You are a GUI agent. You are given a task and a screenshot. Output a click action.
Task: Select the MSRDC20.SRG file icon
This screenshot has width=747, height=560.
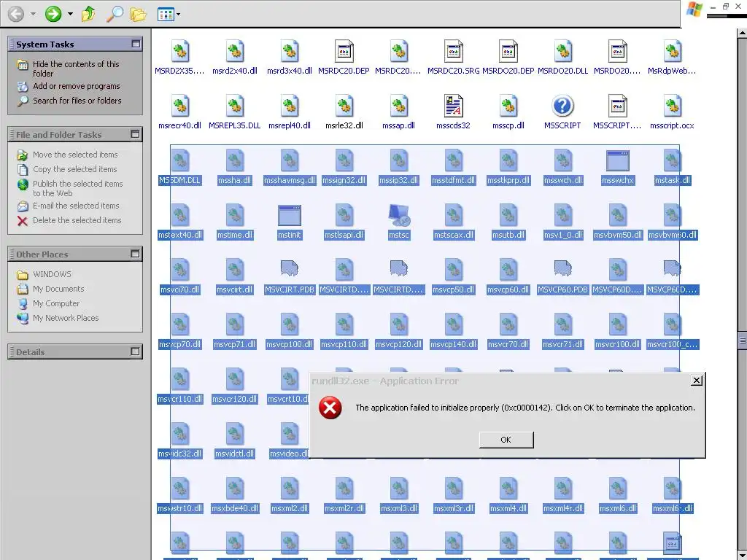pyautogui.click(x=454, y=51)
